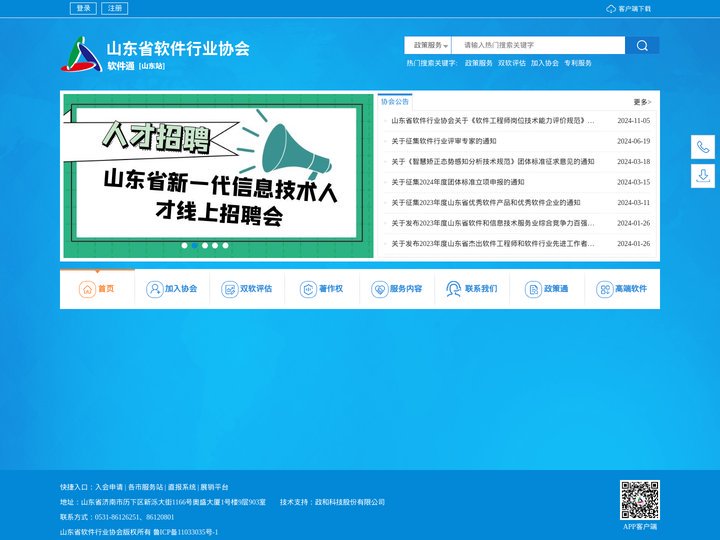
Task: Open 关于征集2024年度团体标准立项申报的通知
Action: [x=458, y=182]
